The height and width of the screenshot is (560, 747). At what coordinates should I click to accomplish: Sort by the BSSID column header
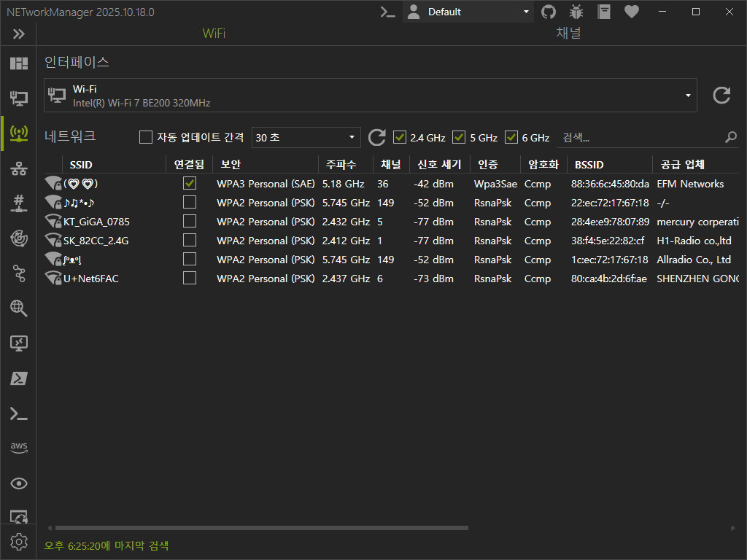click(x=609, y=165)
